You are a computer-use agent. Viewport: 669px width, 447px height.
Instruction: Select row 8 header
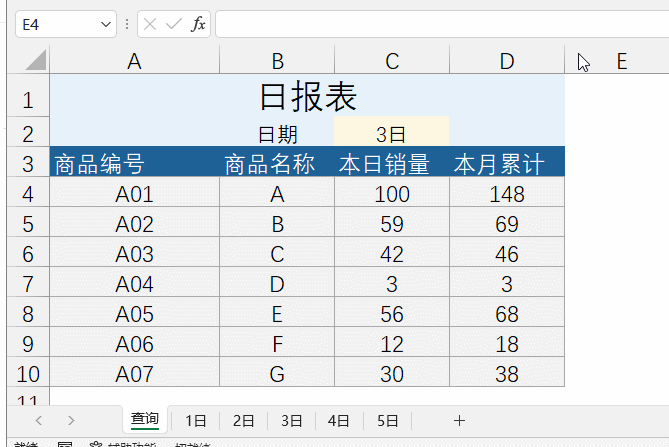tap(28, 312)
